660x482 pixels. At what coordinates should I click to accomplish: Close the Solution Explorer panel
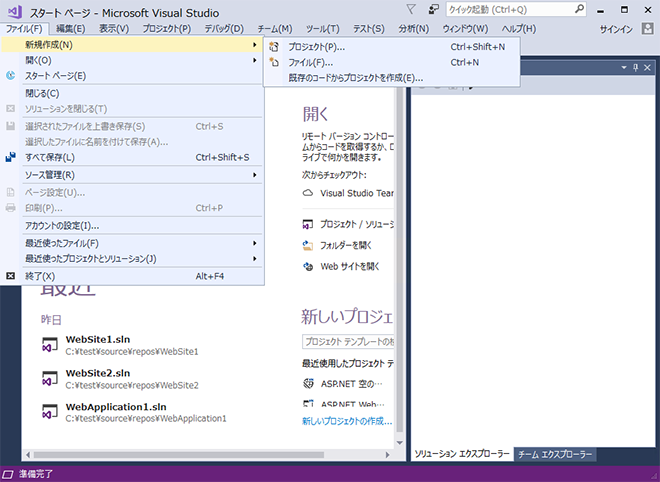point(647,68)
